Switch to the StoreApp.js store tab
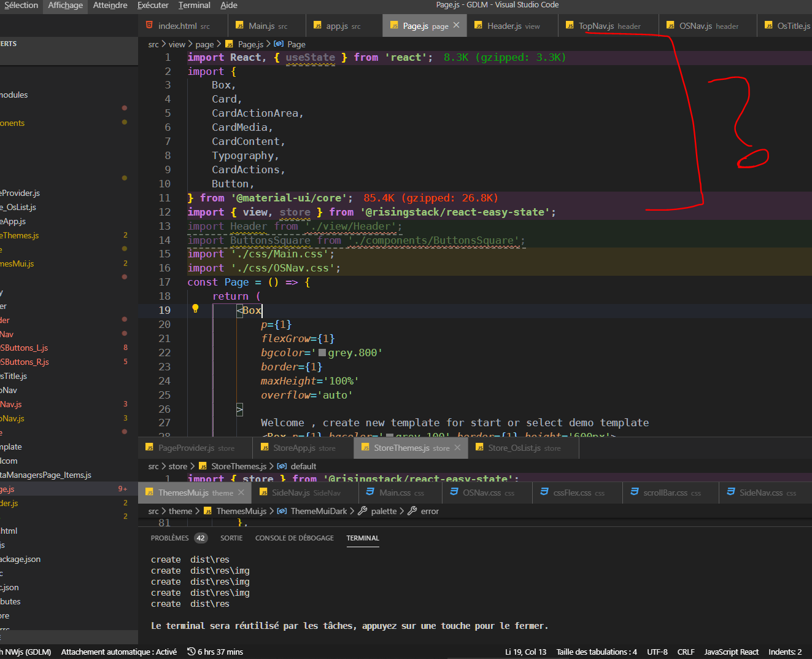 304,448
